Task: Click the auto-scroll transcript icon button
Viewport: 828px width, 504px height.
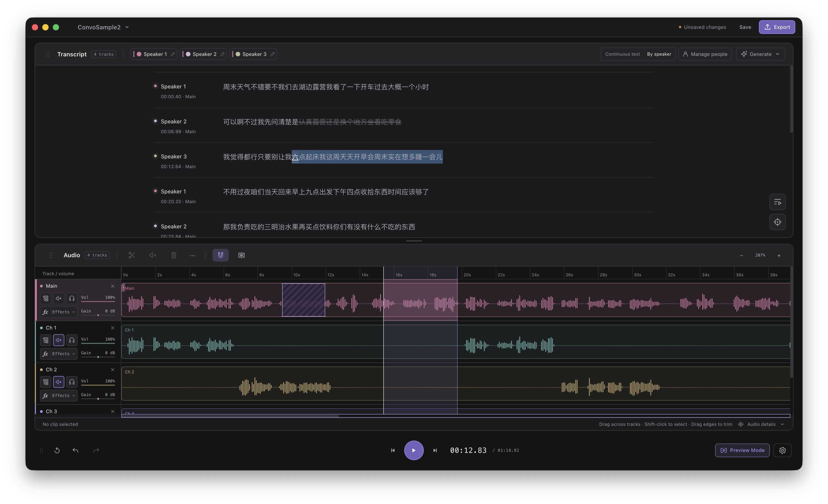Action: tap(778, 202)
